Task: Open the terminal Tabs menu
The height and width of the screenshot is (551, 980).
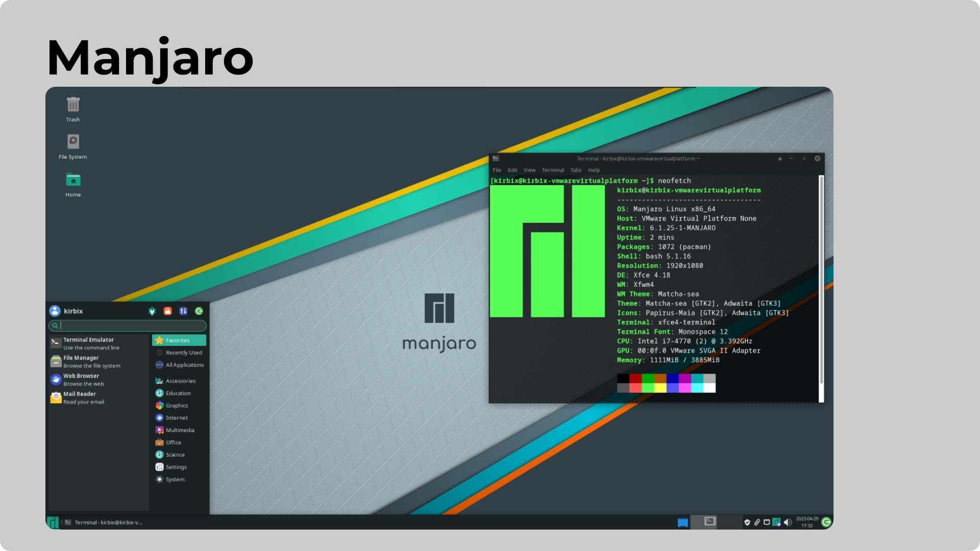Action: (576, 170)
